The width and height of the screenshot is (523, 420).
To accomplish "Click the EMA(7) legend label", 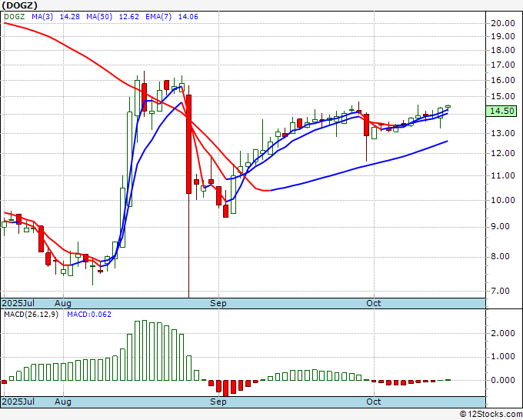I will (x=158, y=17).
